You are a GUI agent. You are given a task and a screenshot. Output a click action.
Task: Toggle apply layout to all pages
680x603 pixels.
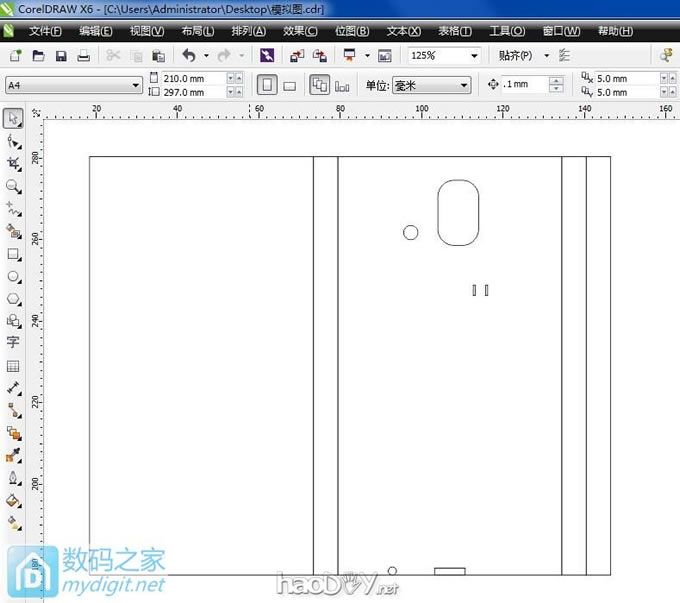(x=319, y=85)
